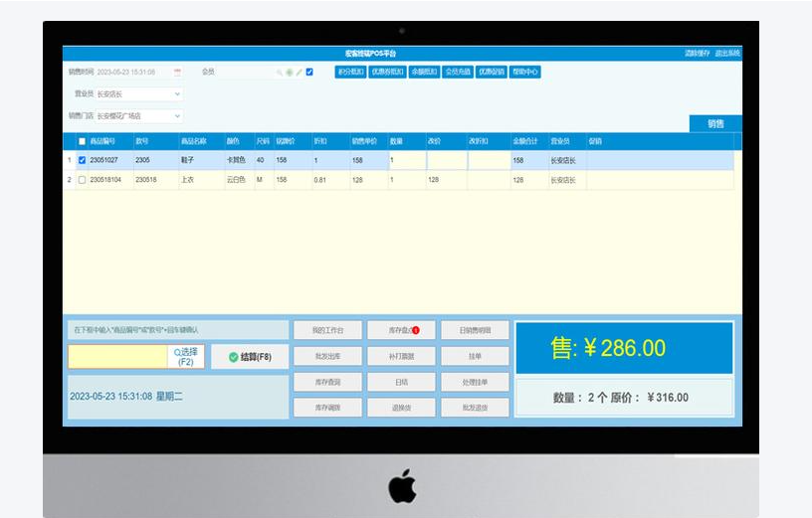
Task: Click the 商品名称 column header
Action: click(194, 141)
